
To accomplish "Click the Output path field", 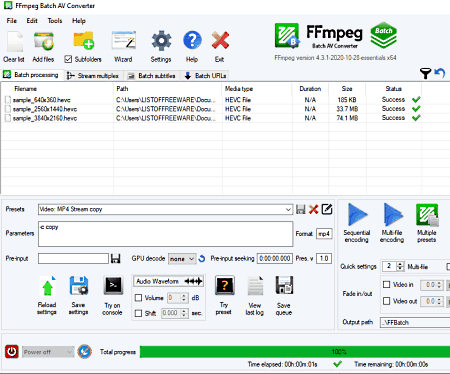I will pyautogui.click(x=415, y=322).
